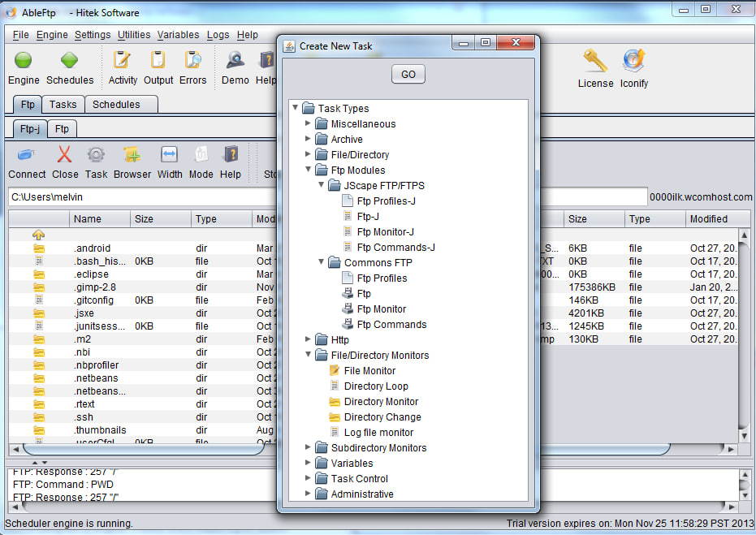Select the Directory Change task type
The width and height of the screenshot is (756, 535).
tap(375, 417)
